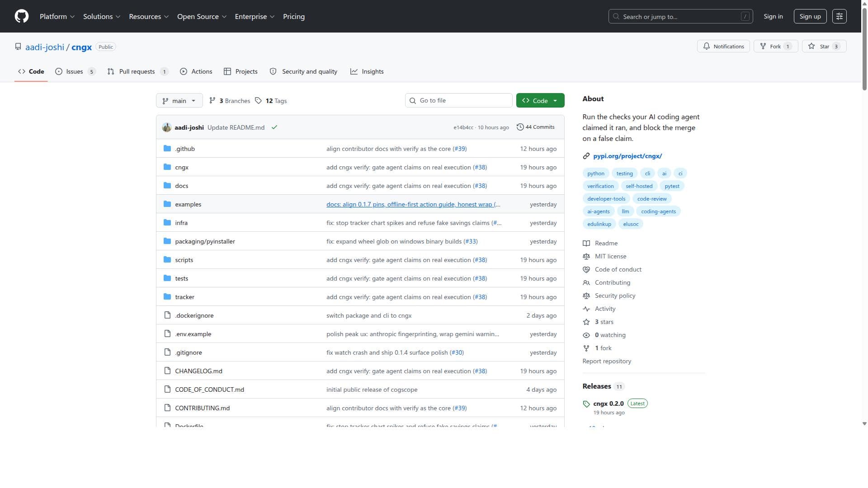Click the Notifications bell button

(723, 46)
